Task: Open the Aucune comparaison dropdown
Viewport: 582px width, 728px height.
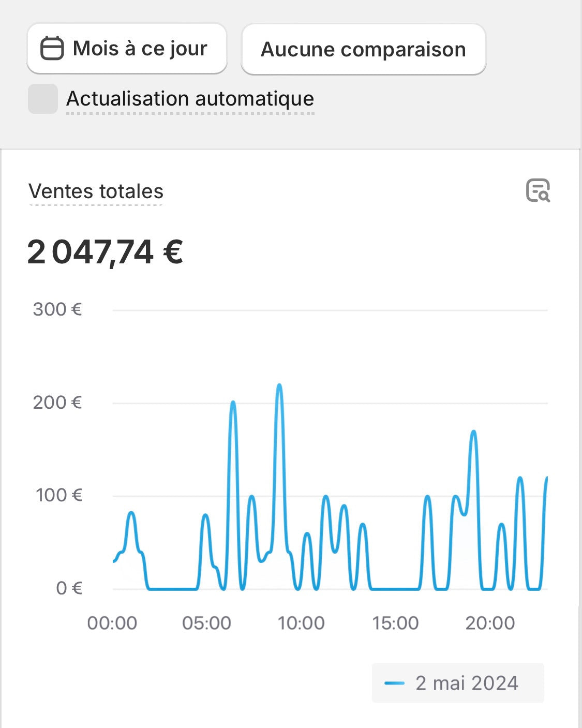Action: (x=363, y=49)
